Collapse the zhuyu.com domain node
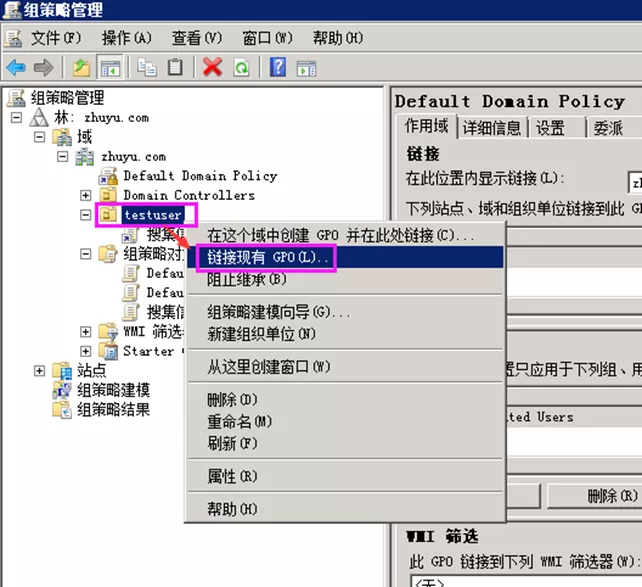Viewport: 642px width, 587px height. [63, 157]
